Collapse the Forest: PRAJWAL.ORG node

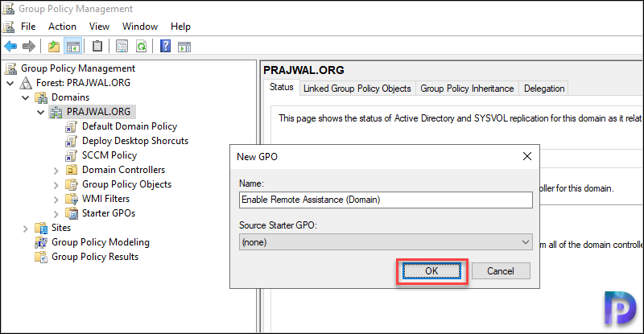point(10,84)
